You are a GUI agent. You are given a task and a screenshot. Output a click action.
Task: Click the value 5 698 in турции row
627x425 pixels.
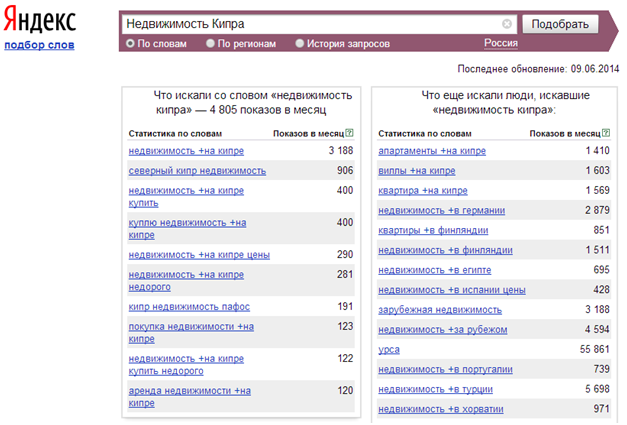pyautogui.click(x=597, y=389)
